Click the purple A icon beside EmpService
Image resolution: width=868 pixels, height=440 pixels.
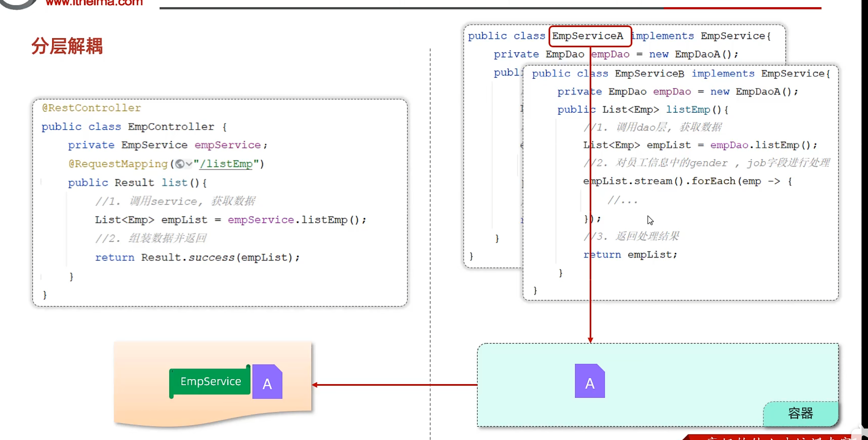coord(267,382)
